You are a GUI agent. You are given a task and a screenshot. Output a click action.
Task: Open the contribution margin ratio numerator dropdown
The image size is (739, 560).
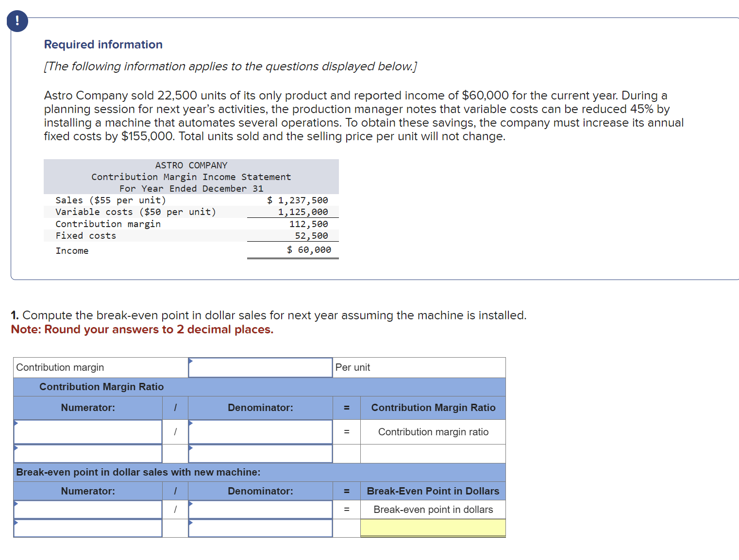tap(88, 432)
